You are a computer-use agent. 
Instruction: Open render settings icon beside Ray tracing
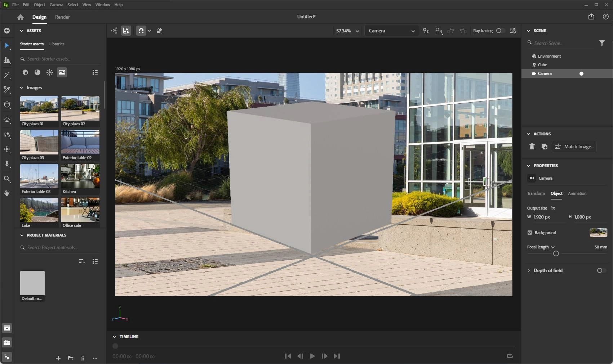pyautogui.click(x=513, y=31)
